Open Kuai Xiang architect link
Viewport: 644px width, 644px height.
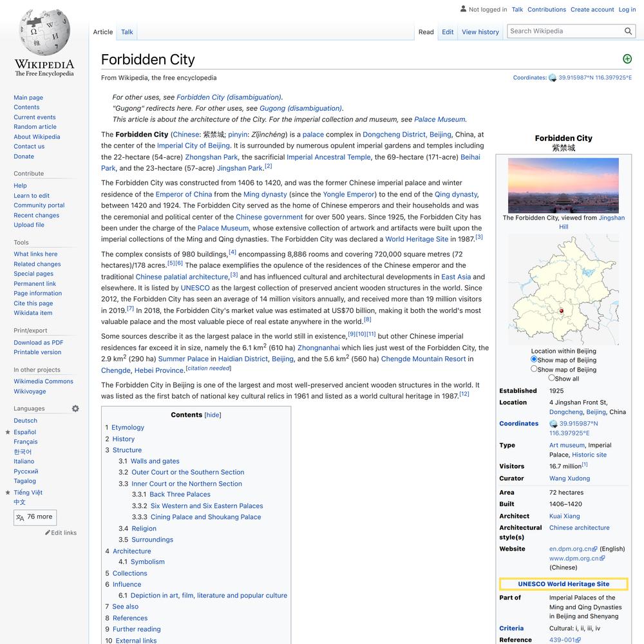(x=565, y=516)
